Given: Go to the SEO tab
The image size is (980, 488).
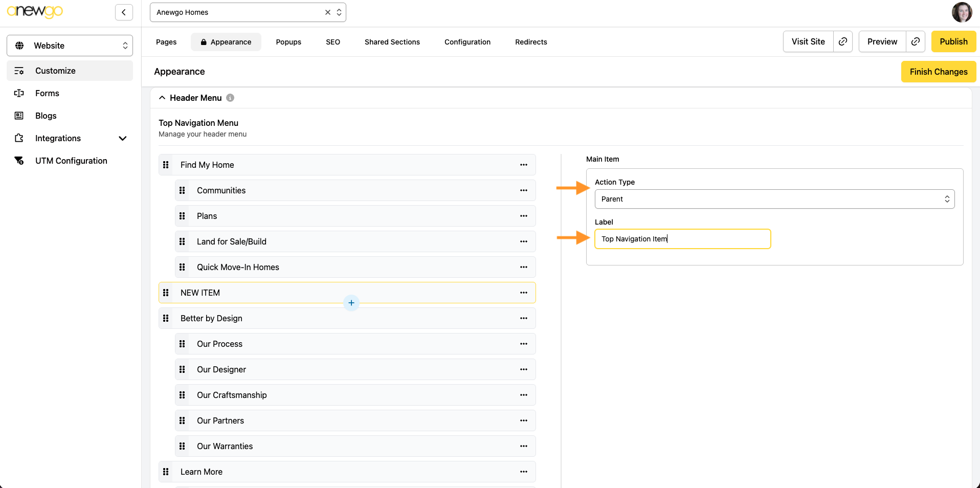Looking at the screenshot, I should (332, 42).
